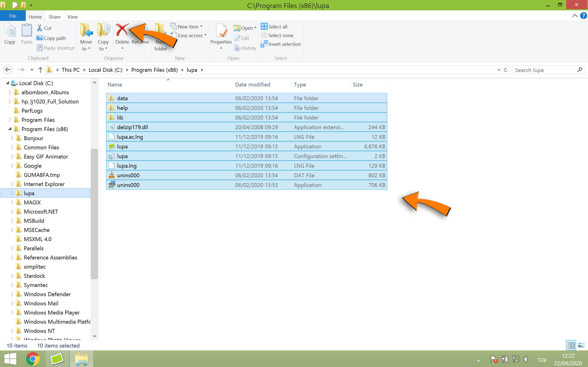Screen dimensions: 588x367
Task: Switch to details view layout icon
Action: pos(571,345)
